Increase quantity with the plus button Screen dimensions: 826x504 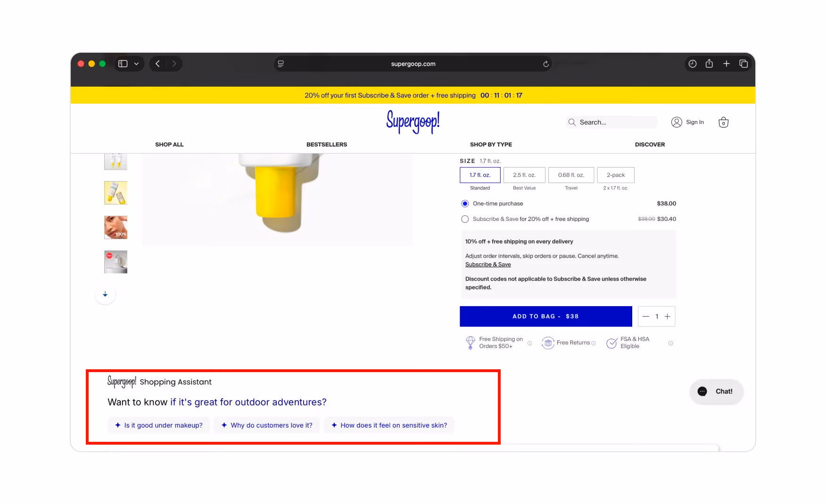point(668,317)
